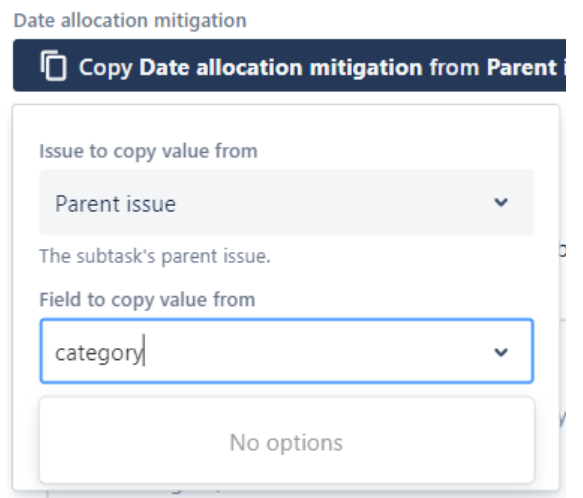
Task: Click the empty options list box below the field
Action: coord(287,440)
